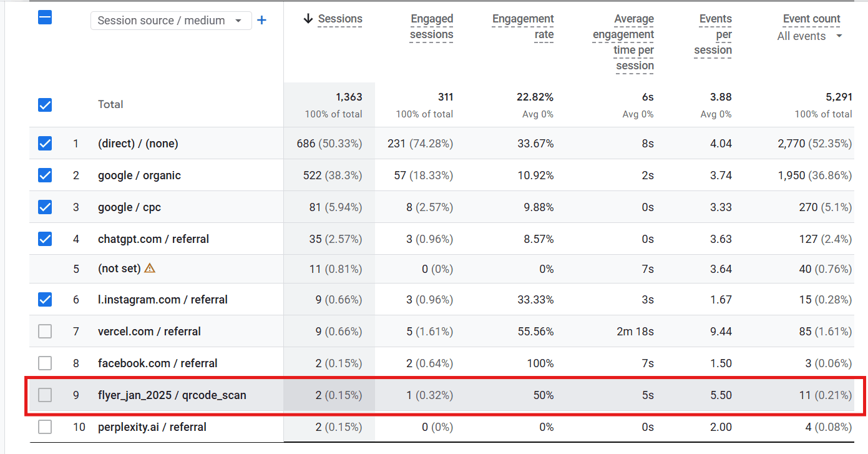Uncheck the google / organic row checkbox
Viewport: 868px width, 454px height.
click(45, 175)
